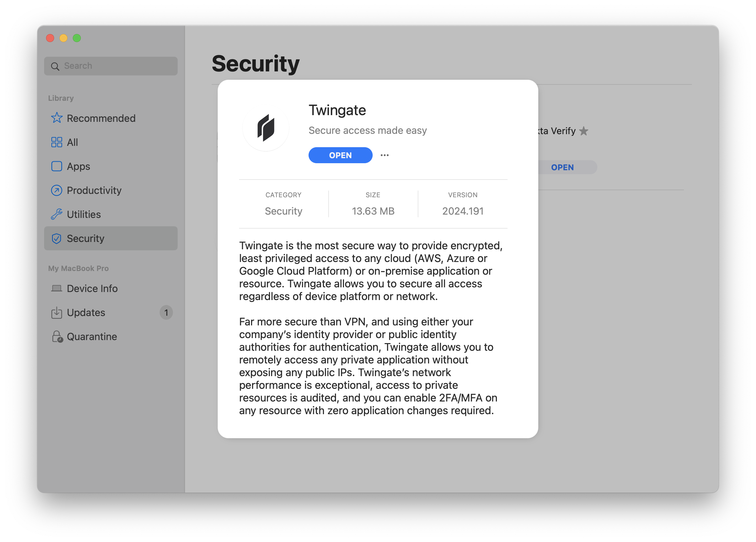The width and height of the screenshot is (756, 542).
Task: Click the Updates download icon
Action: click(56, 312)
